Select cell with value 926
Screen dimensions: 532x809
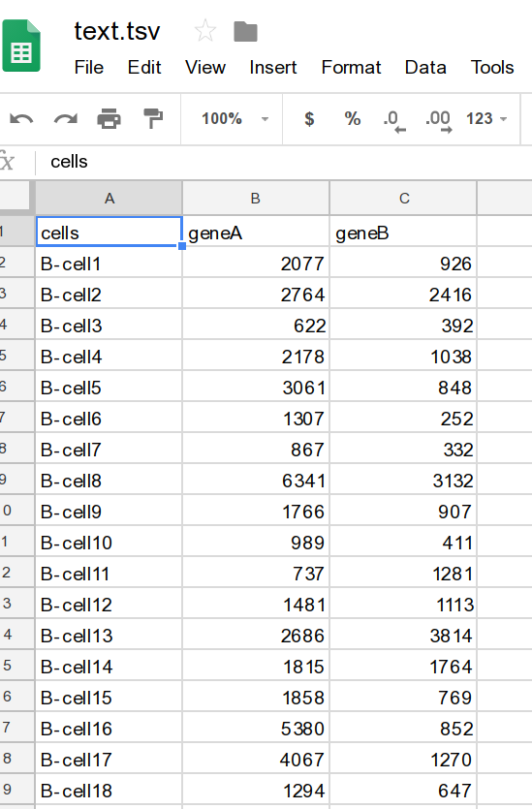(403, 263)
